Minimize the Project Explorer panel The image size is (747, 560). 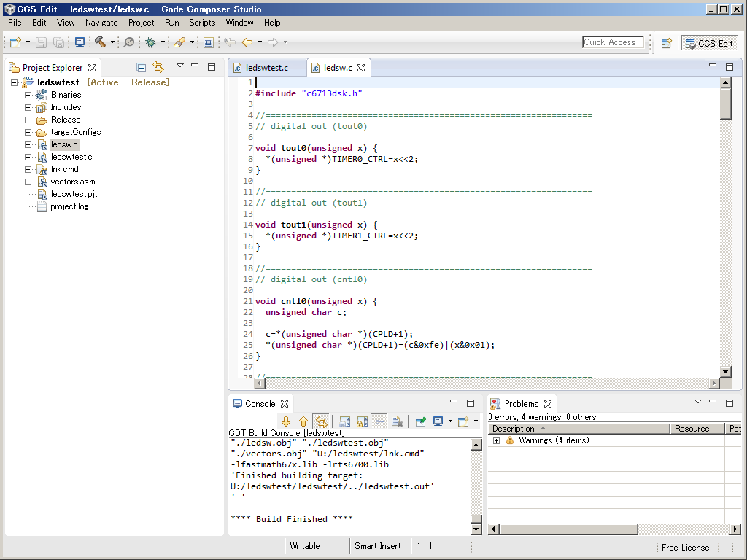[x=194, y=66]
